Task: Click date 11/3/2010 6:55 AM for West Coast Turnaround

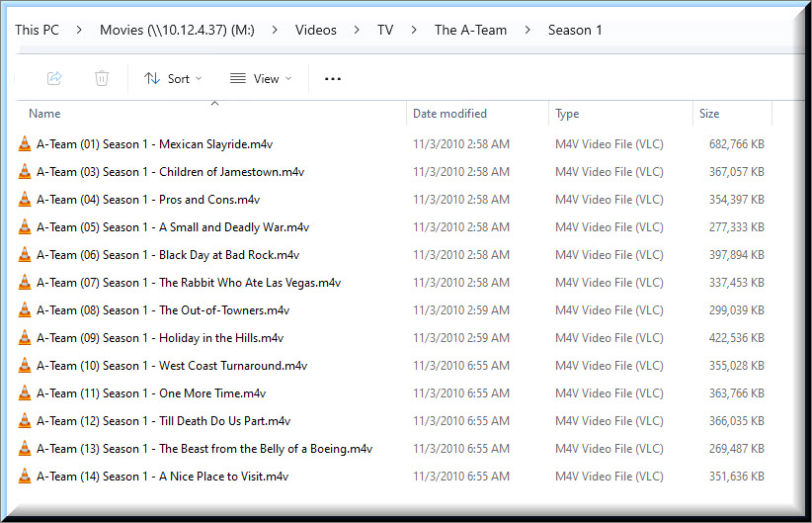Action: 461,366
